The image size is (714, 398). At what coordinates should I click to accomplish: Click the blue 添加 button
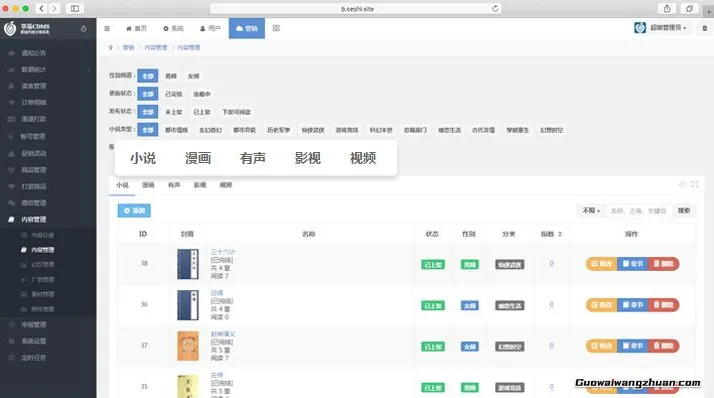pyautogui.click(x=134, y=211)
